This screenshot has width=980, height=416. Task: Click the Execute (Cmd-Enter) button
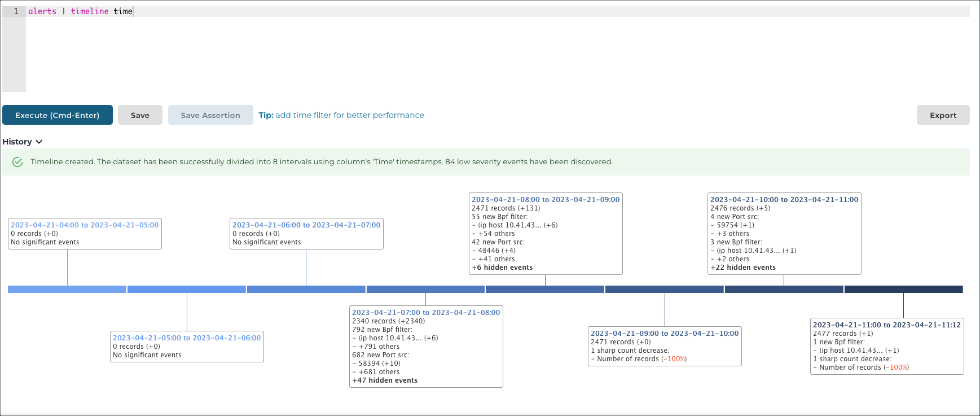58,115
